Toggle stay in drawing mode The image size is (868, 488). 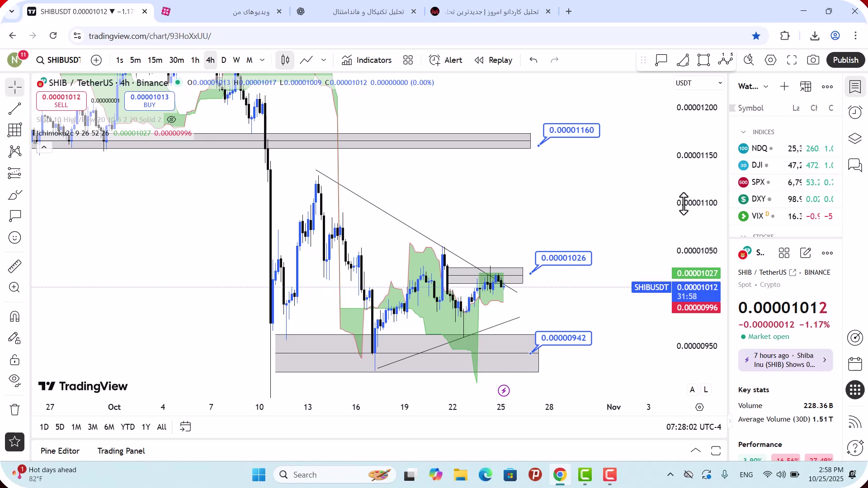click(15, 338)
